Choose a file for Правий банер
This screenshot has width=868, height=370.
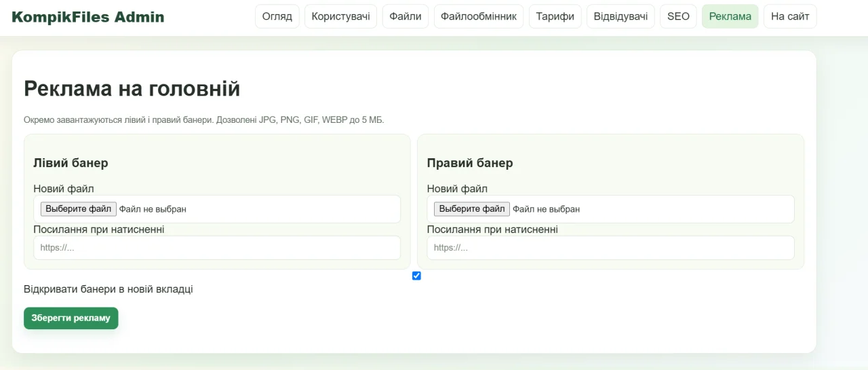tap(472, 209)
